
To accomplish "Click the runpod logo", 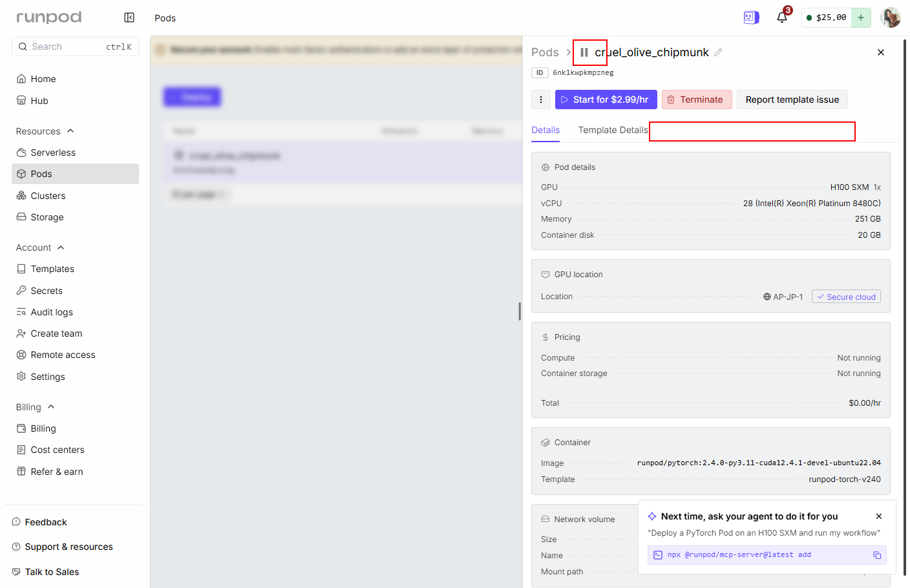I will (49, 17).
